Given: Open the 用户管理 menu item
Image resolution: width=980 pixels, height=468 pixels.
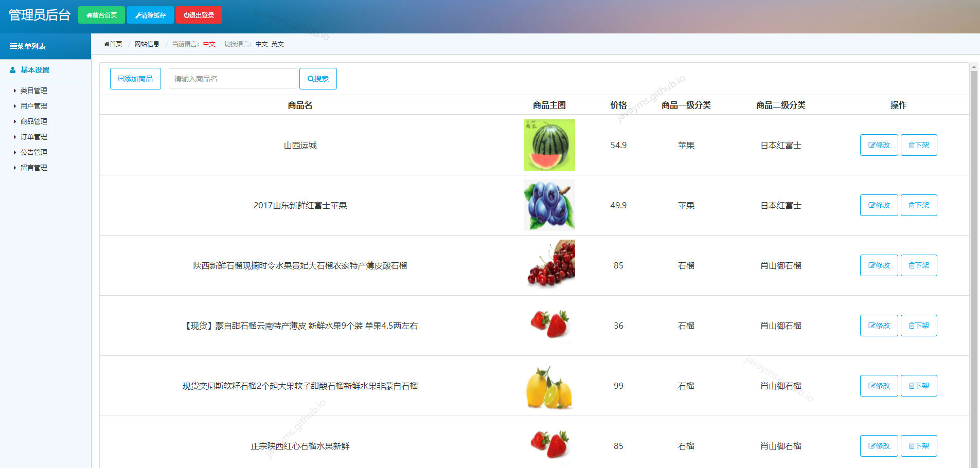Looking at the screenshot, I should coord(33,105).
